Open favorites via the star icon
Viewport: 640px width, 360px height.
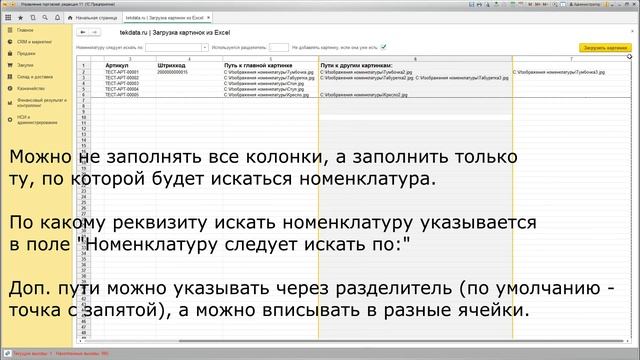point(20,18)
